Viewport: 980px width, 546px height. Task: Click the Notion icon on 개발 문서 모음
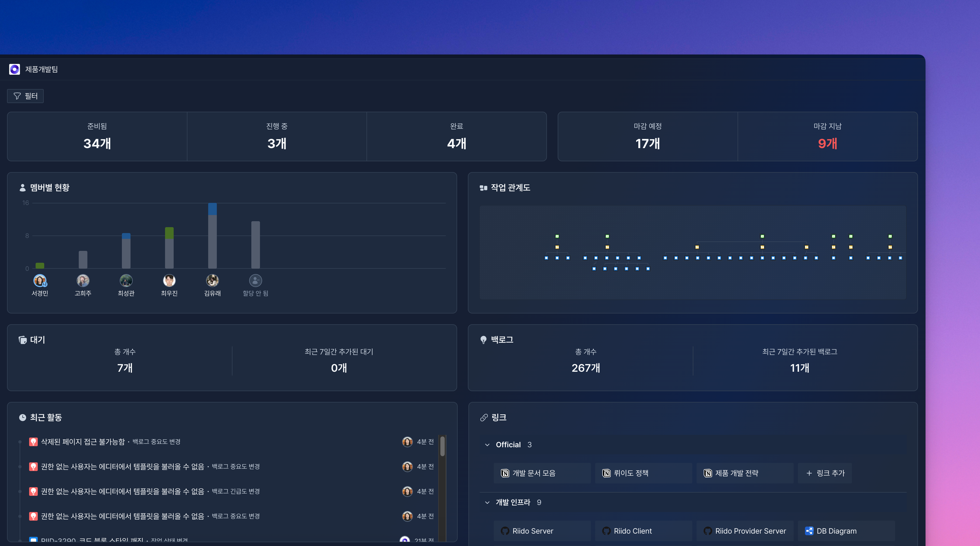(x=505, y=473)
